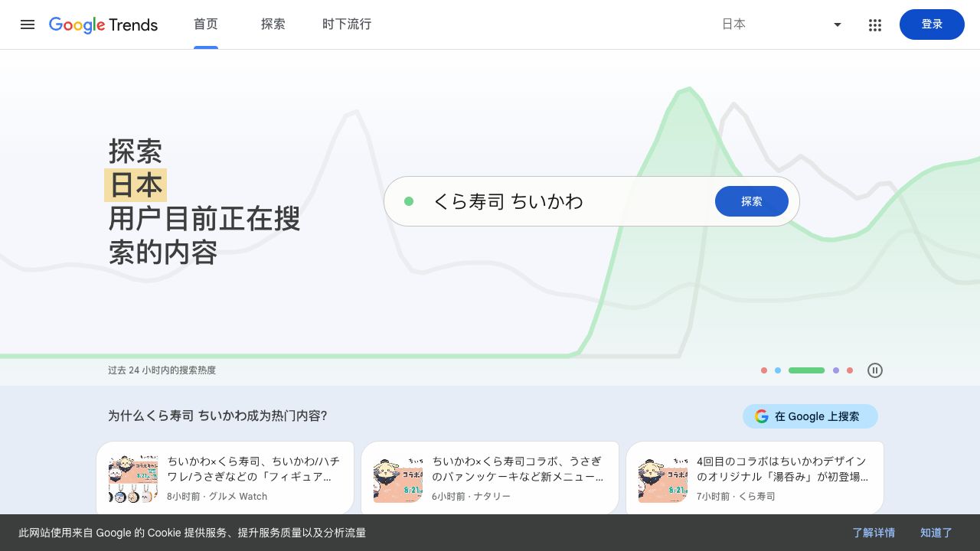This screenshot has width=980, height=551.
Task: Select the purple carousel dot
Action: (x=836, y=370)
